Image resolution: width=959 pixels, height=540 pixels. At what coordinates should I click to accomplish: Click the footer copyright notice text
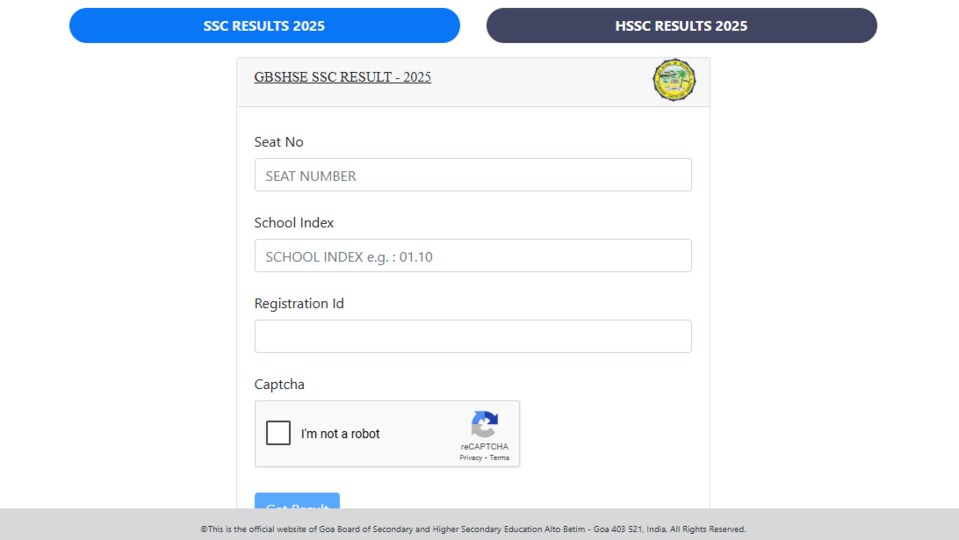473,529
